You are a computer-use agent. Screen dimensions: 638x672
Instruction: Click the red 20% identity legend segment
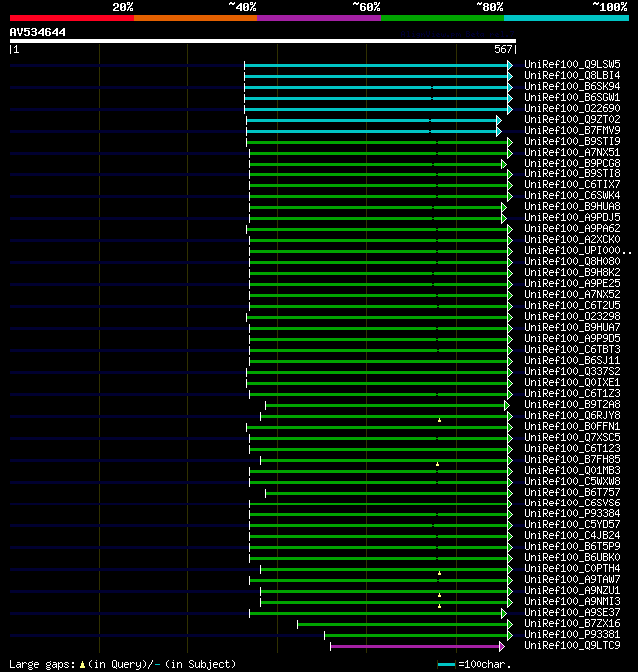pos(72,18)
